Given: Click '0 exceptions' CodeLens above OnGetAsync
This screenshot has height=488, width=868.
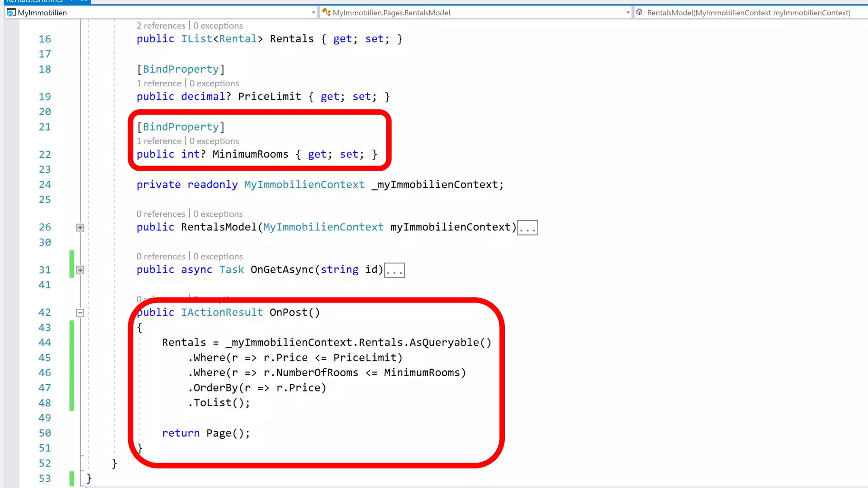Looking at the screenshot, I should pyautogui.click(x=218, y=257).
